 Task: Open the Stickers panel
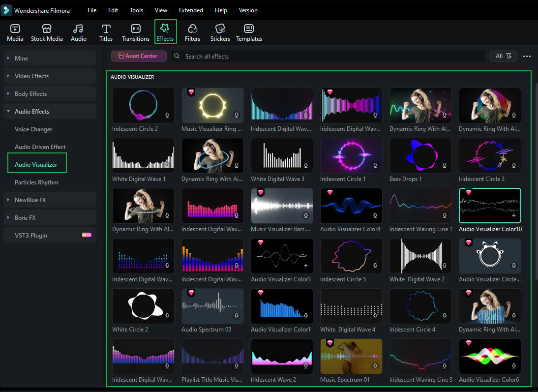[220, 32]
